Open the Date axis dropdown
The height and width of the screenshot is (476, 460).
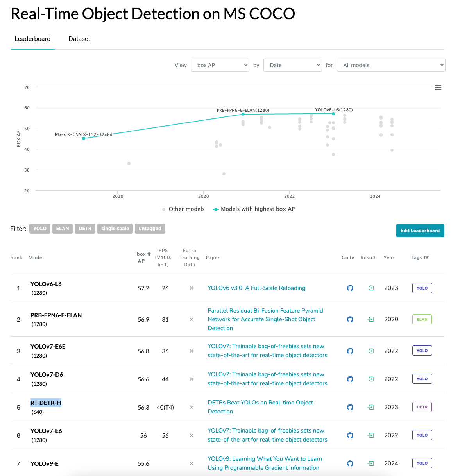click(x=293, y=65)
